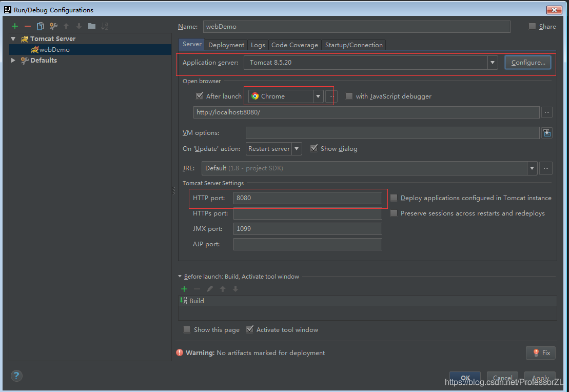This screenshot has height=392, width=569.
Task: Check Show this page checkbox
Action: (187, 329)
